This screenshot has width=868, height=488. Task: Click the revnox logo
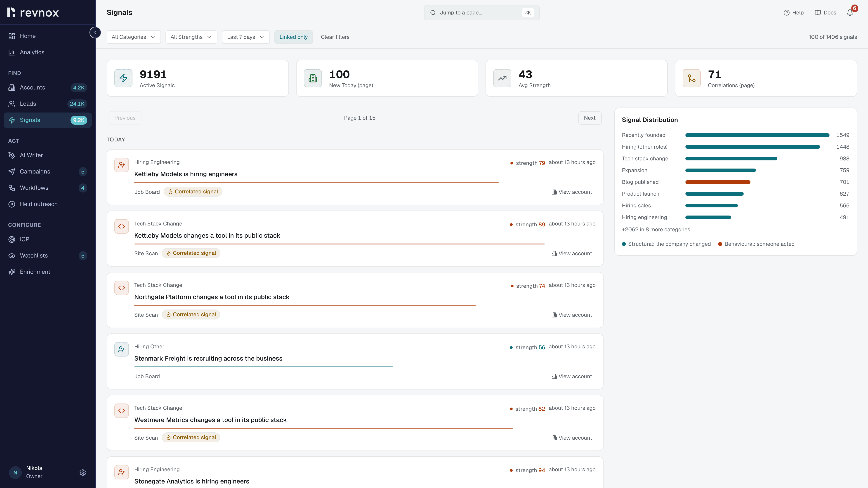coord(33,12)
